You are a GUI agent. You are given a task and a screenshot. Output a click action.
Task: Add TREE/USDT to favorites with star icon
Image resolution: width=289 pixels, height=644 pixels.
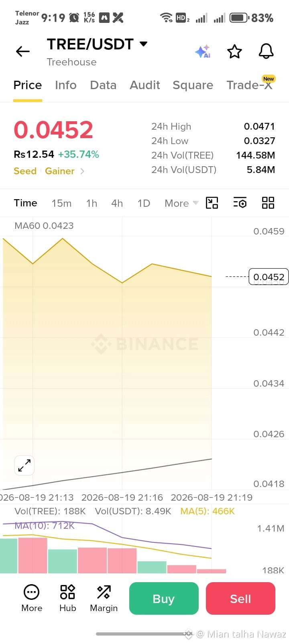coord(234,51)
